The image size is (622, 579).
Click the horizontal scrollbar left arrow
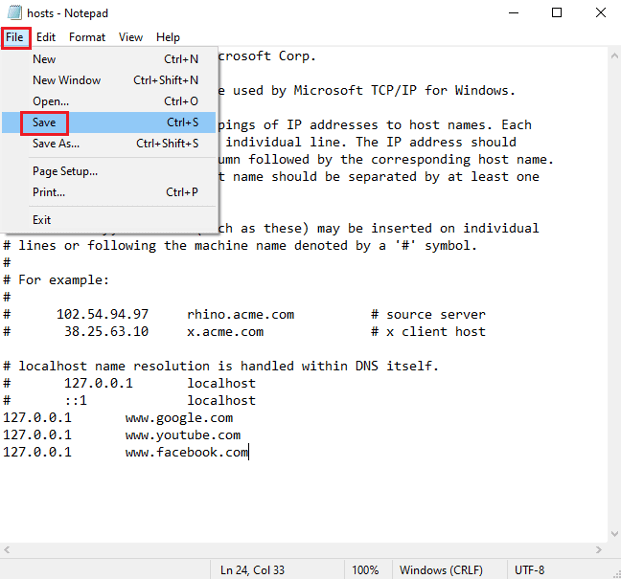(x=8, y=550)
